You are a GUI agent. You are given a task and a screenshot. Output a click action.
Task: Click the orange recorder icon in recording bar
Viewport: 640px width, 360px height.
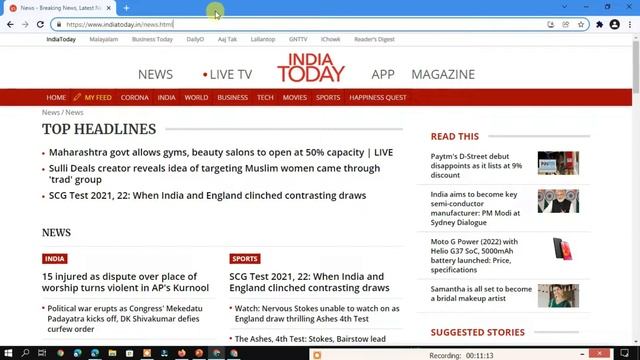pyautogui.click(x=317, y=356)
